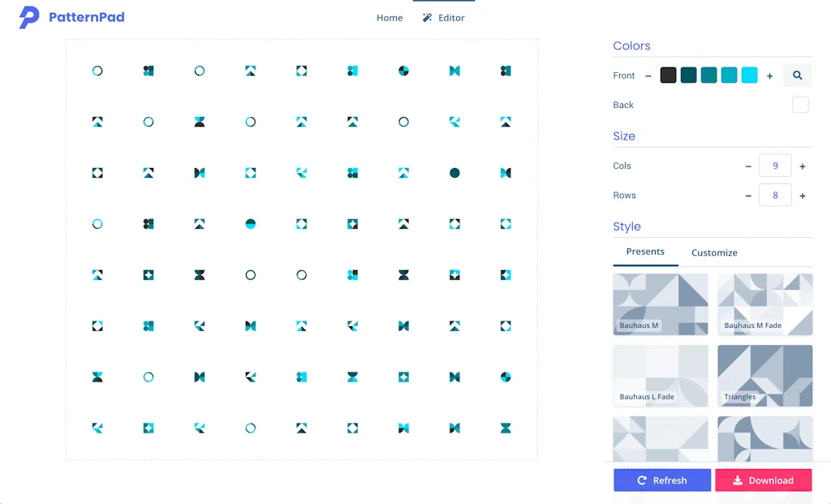
Task: Open the Editor nav item
Action: pos(444,18)
